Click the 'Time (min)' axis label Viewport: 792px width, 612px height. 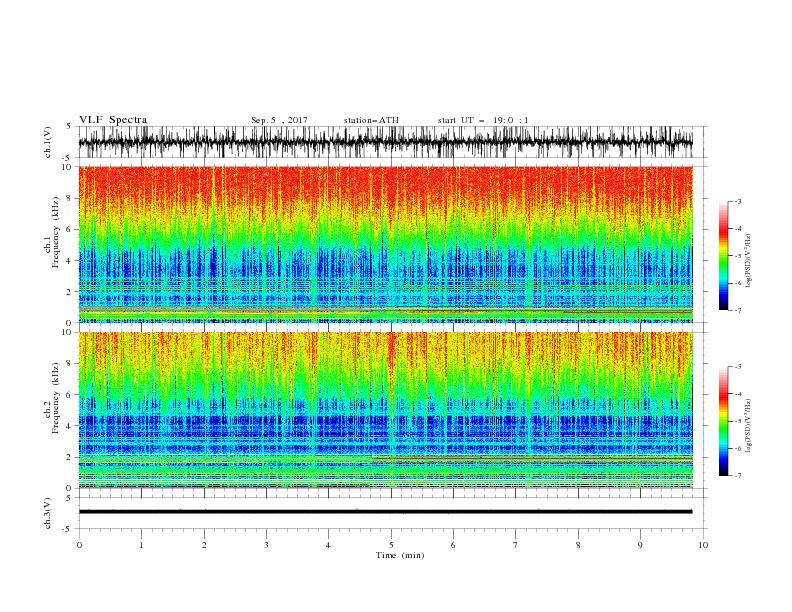[400, 555]
